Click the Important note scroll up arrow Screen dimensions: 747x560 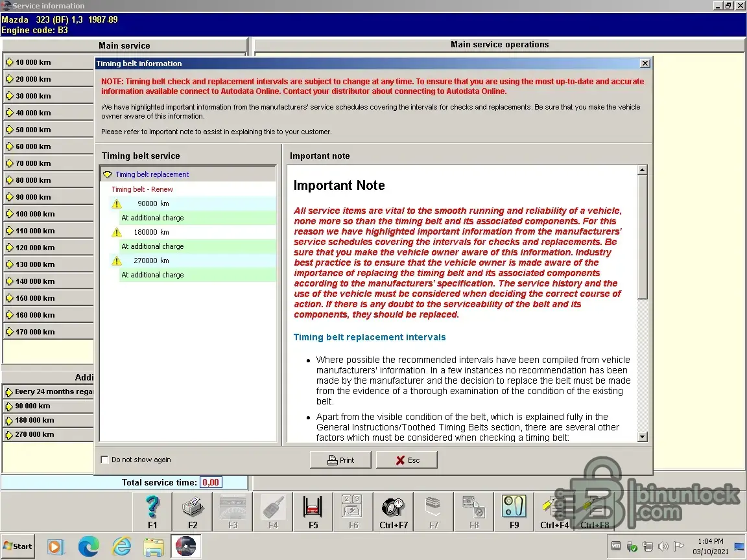click(x=642, y=170)
